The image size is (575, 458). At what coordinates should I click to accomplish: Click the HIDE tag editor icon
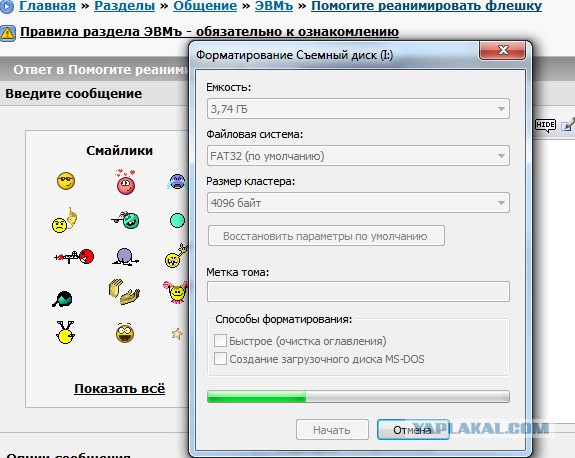pos(545,125)
